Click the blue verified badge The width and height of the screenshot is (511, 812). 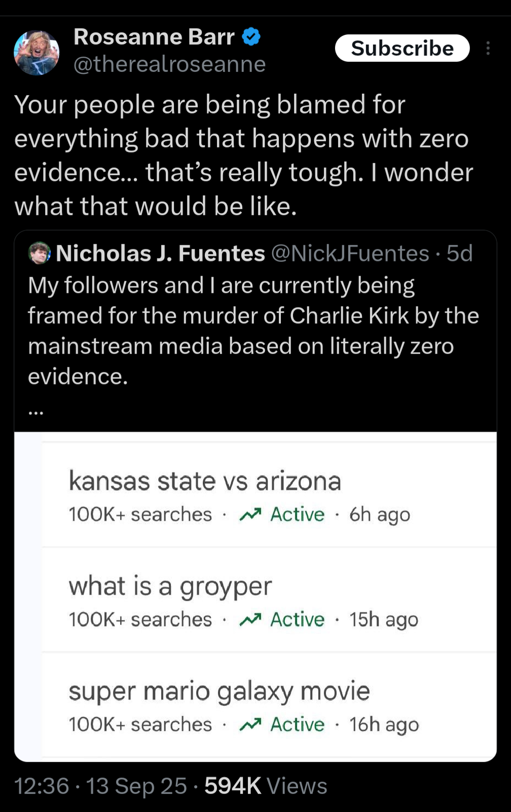pyautogui.click(x=251, y=37)
